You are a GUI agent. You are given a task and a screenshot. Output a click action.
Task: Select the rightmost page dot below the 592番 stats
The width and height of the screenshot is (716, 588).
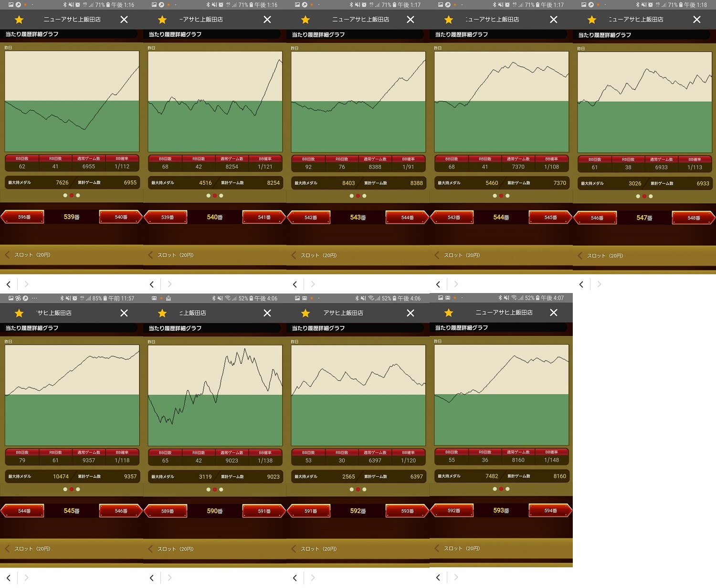(364, 489)
